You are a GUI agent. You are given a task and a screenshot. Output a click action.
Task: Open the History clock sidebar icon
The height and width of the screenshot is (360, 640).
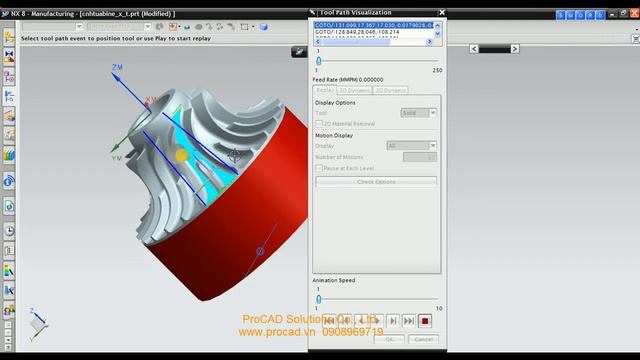[9, 231]
